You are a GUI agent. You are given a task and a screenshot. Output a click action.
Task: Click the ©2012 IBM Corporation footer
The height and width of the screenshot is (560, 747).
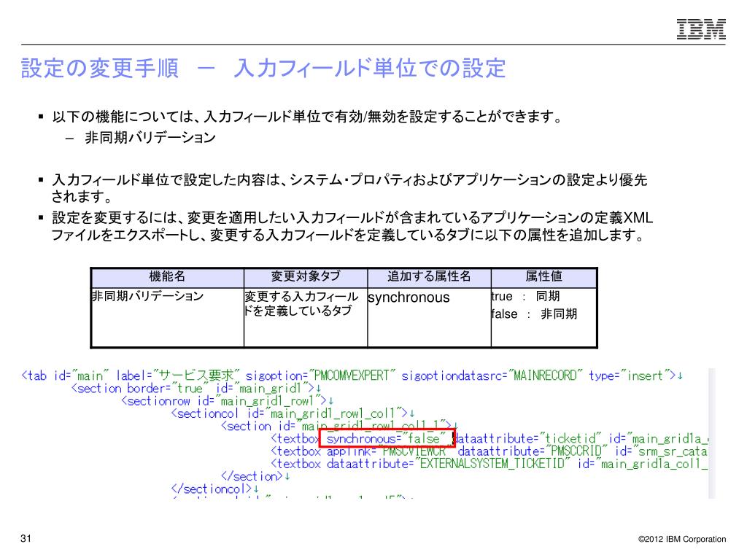(x=682, y=539)
